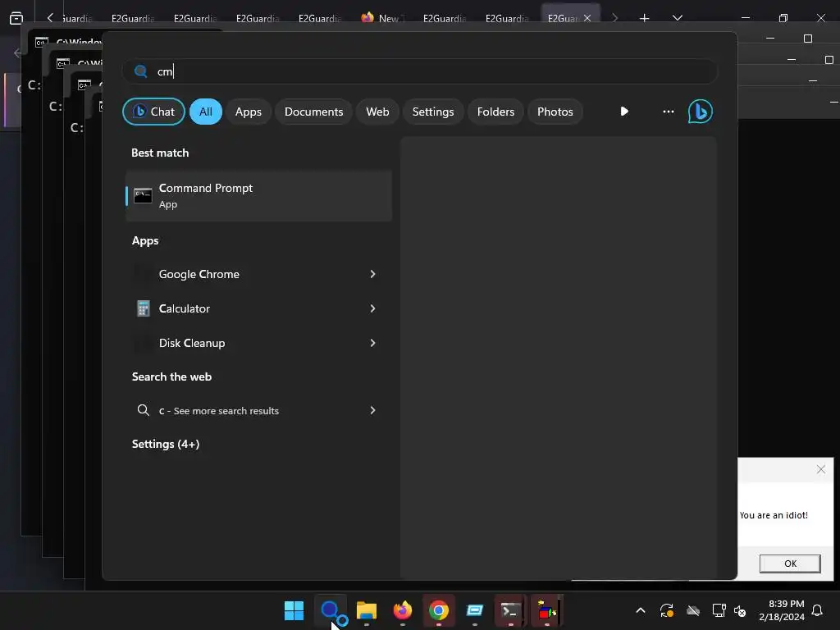This screenshot has width=840, height=630.
Task: Open notifications bell icon
Action: (x=818, y=610)
